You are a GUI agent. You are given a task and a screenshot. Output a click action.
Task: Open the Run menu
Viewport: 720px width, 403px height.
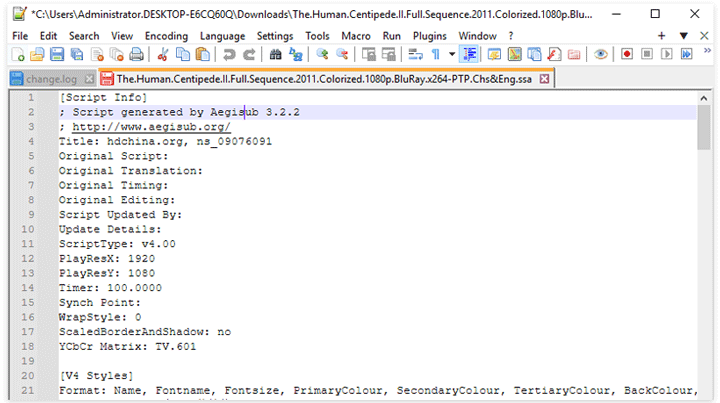pos(392,36)
